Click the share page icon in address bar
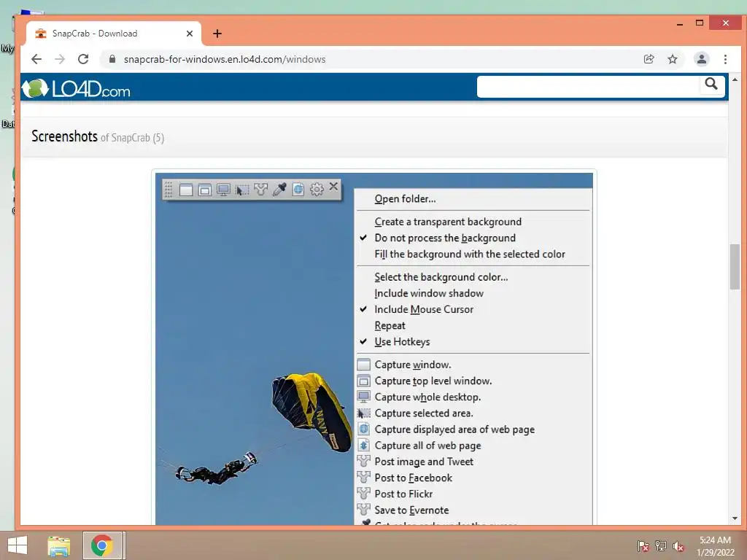 pyautogui.click(x=649, y=59)
